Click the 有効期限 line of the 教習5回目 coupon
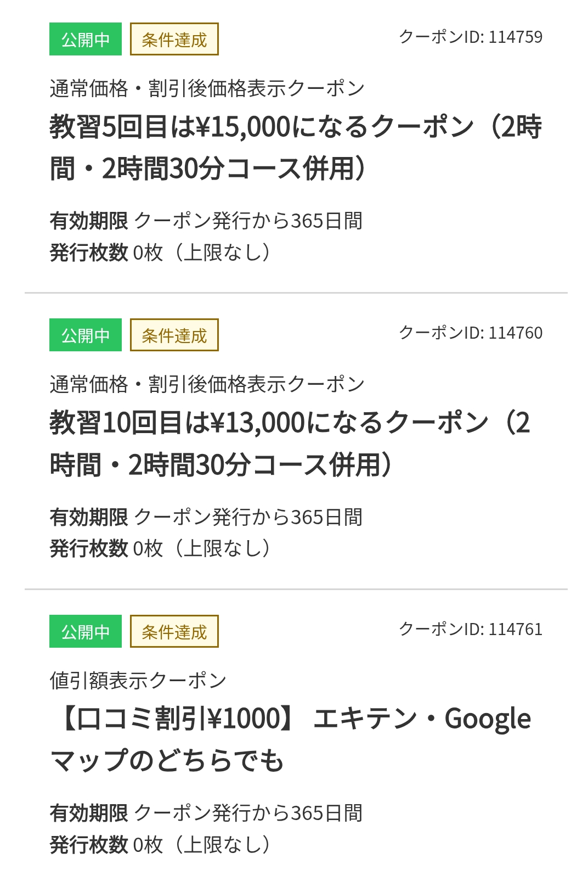 206,221
